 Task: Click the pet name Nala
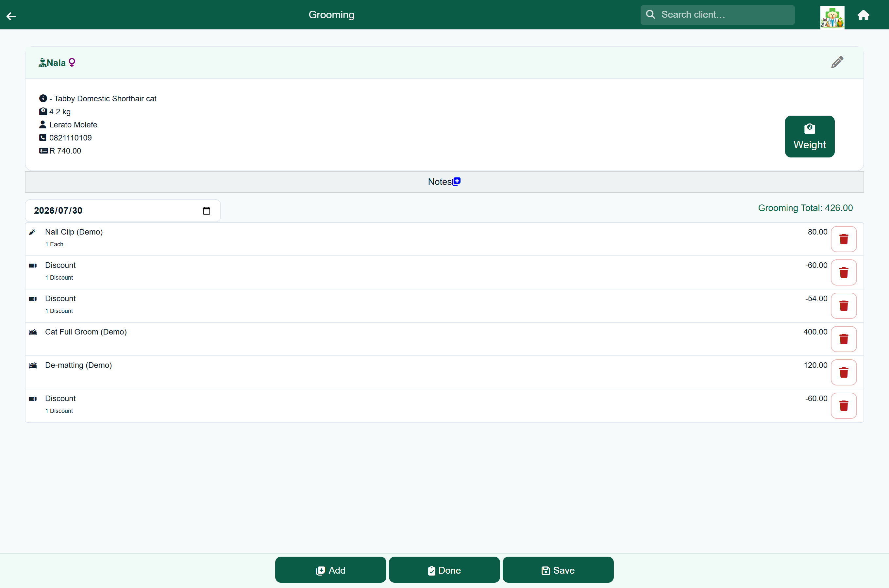(x=56, y=63)
